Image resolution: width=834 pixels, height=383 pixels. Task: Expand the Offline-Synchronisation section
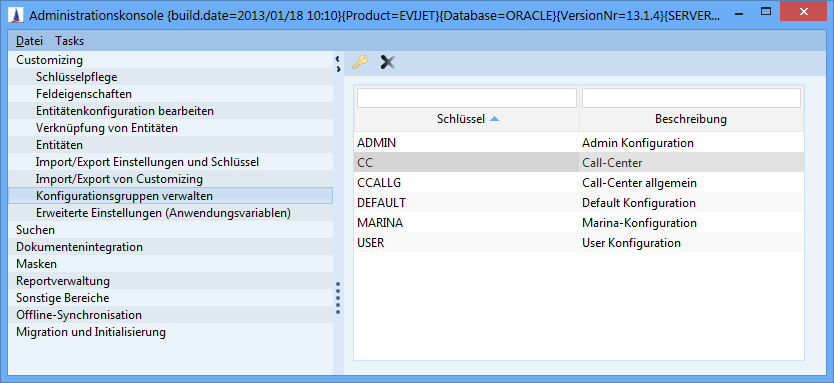tap(171, 315)
